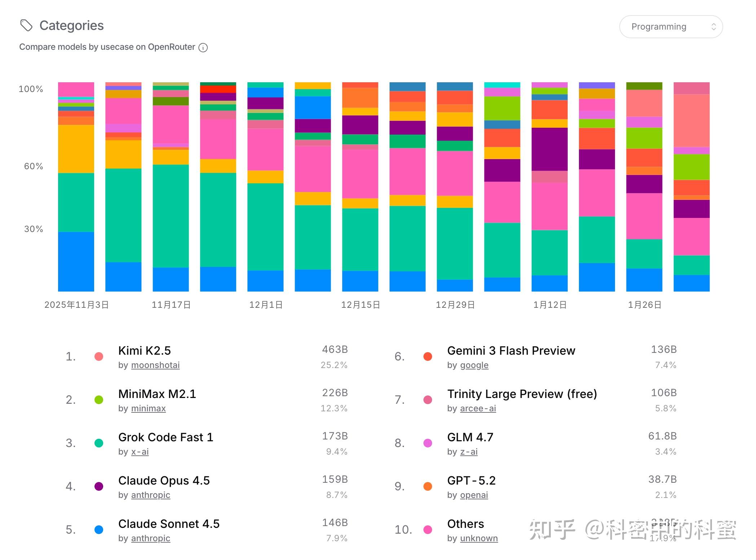
Task: Open the google provider link
Action: point(474,365)
